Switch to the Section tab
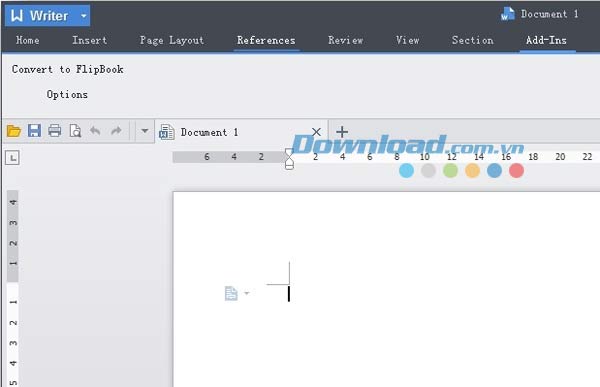The image size is (600, 387). [473, 40]
